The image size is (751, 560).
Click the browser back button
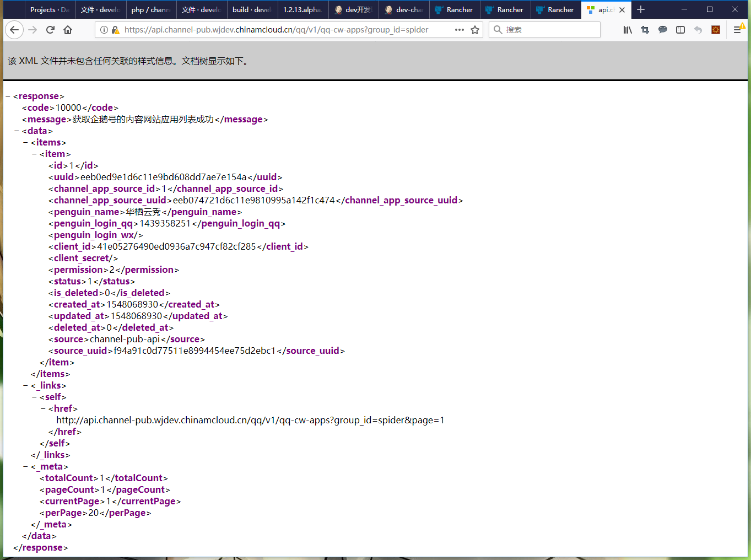tap(14, 30)
